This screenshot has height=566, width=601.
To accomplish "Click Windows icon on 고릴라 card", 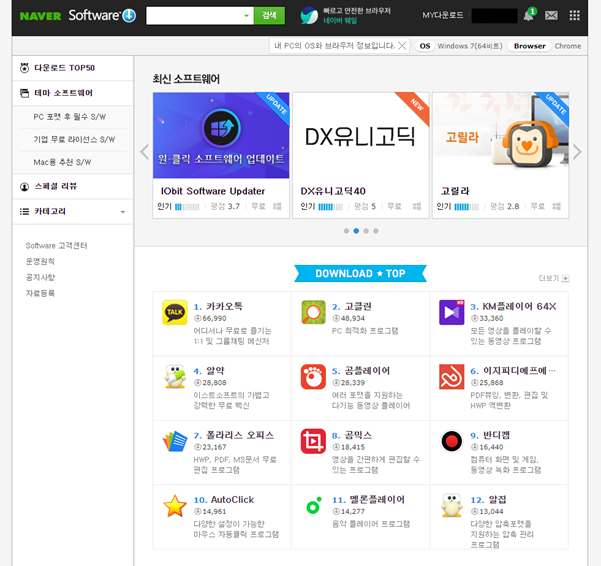I will 556,207.
